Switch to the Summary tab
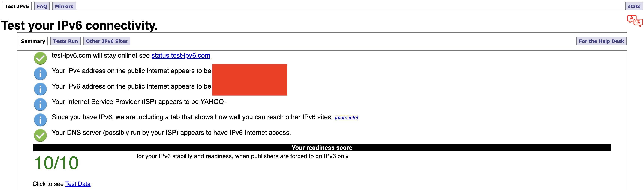 click(x=33, y=41)
